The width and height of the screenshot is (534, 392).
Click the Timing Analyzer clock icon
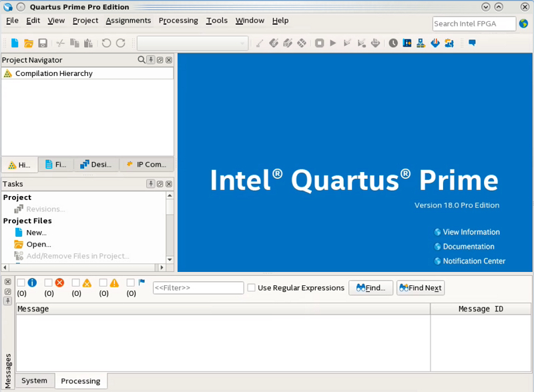393,43
